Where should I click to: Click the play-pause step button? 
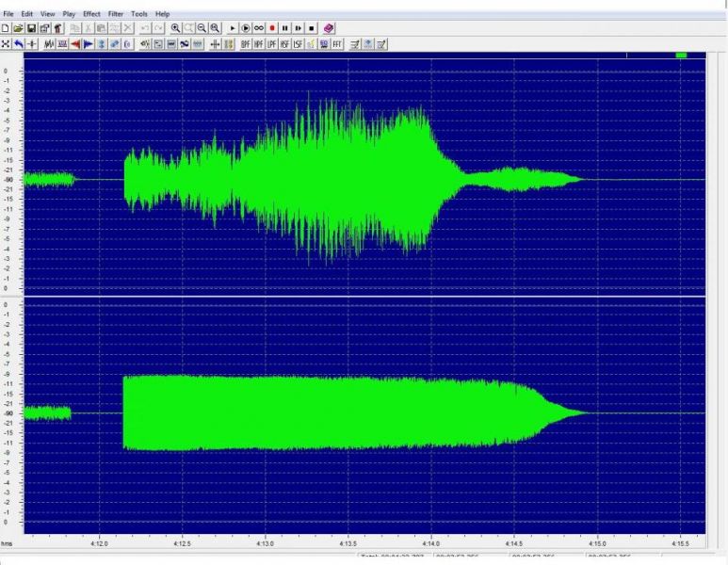(298, 28)
